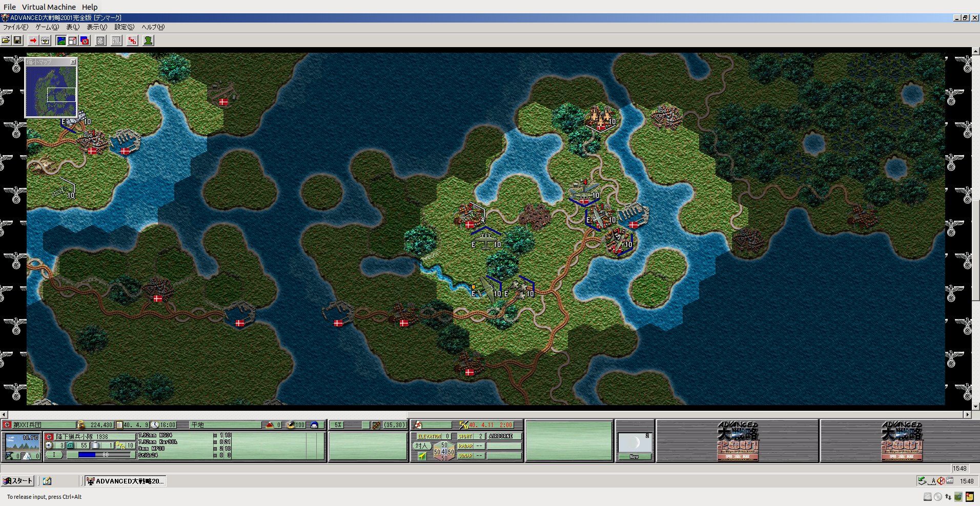Click the VM network arrows status icon
980x506 pixels.
948,497
